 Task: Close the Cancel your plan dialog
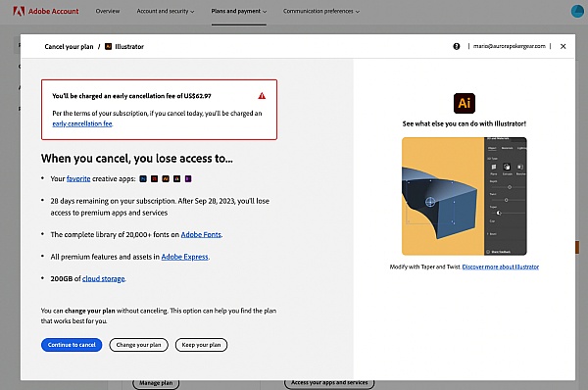[x=563, y=46]
